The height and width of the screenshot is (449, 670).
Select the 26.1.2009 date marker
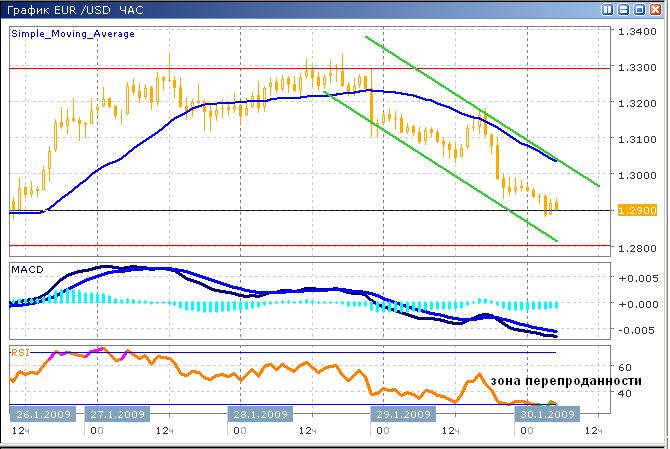tap(41, 414)
